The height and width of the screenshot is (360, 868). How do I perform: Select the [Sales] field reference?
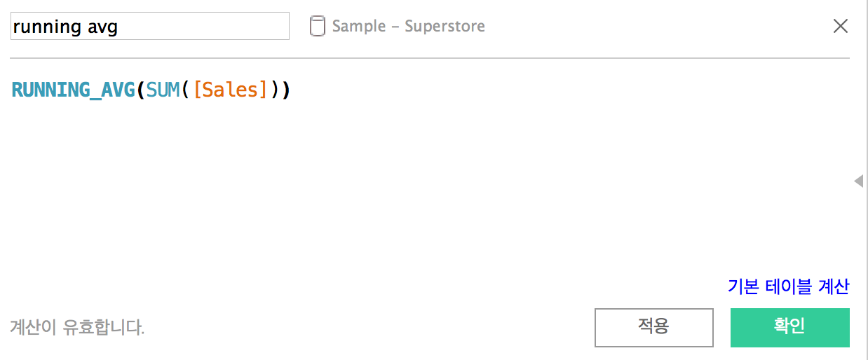pos(230,90)
